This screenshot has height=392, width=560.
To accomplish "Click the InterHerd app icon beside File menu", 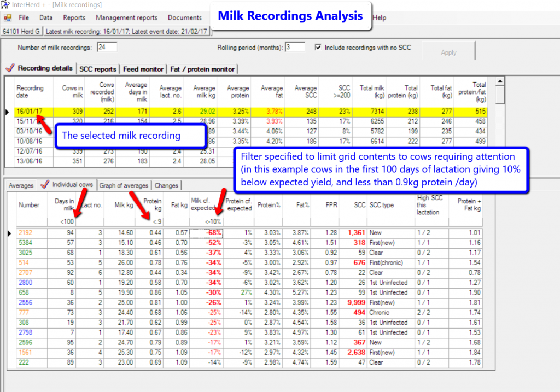I will point(8,18).
